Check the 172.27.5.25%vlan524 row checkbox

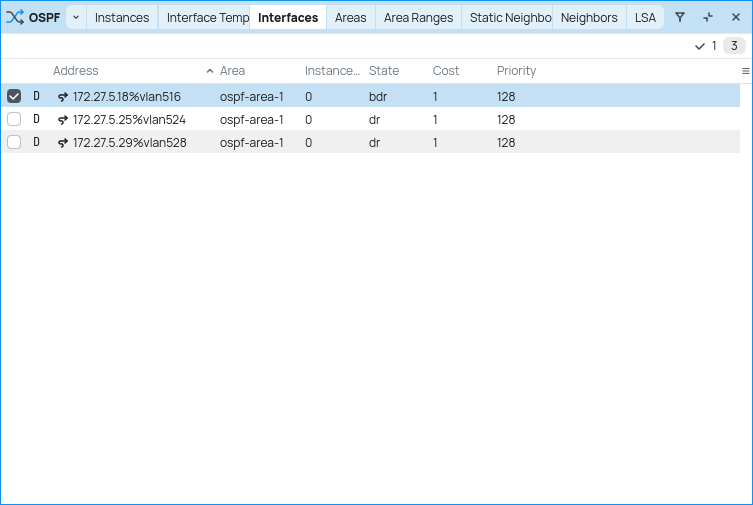point(14,119)
